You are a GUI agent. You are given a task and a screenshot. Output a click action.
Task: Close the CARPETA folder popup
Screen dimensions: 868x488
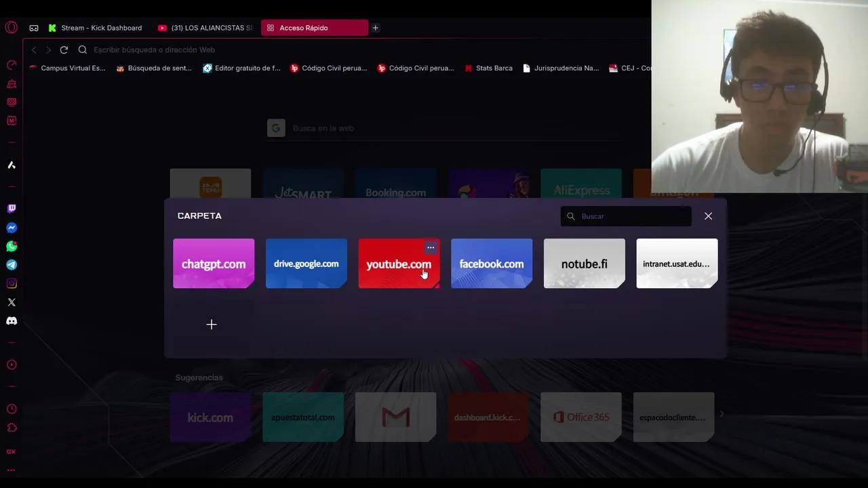tap(708, 216)
